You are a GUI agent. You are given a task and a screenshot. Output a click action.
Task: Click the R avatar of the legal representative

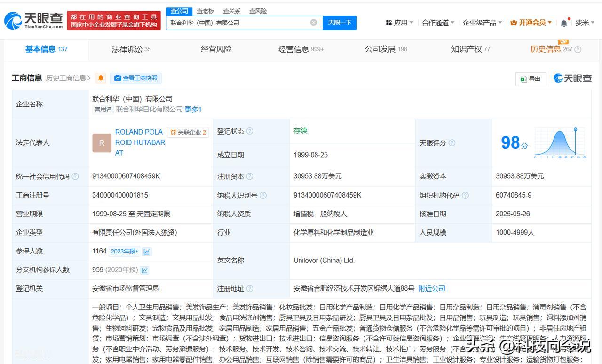(102, 143)
